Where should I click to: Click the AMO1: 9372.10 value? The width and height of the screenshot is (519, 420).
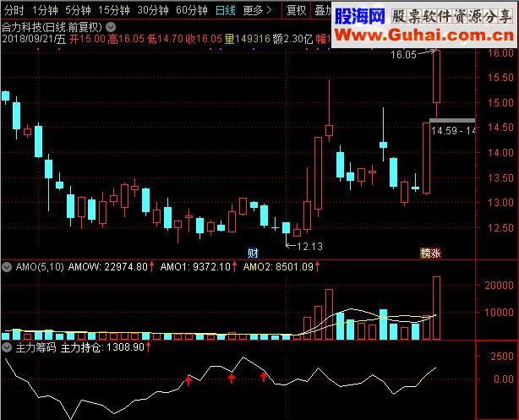tap(195, 267)
